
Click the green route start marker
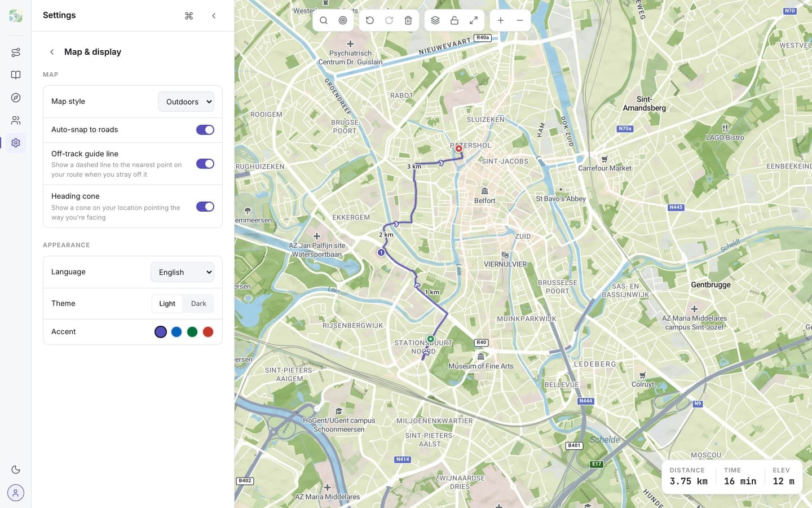(431, 339)
